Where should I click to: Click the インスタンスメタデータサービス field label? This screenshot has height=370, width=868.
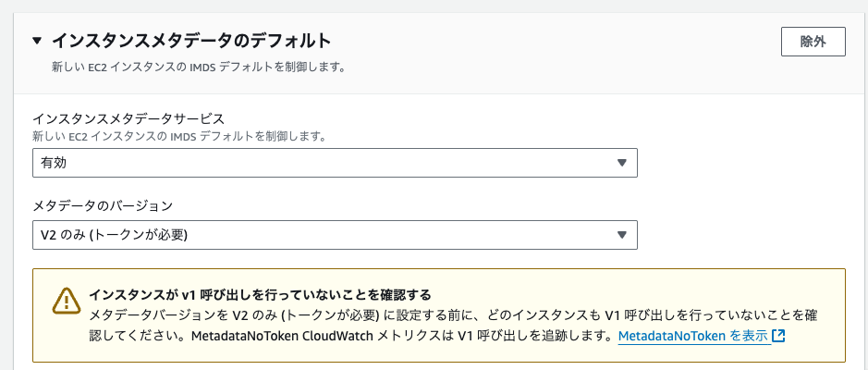(128, 118)
